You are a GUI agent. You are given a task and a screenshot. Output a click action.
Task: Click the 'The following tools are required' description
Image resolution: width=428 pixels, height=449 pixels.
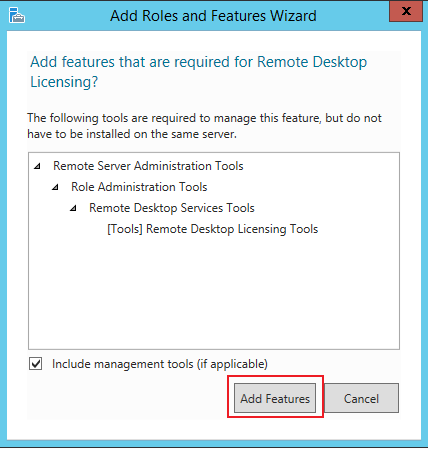coord(204,118)
